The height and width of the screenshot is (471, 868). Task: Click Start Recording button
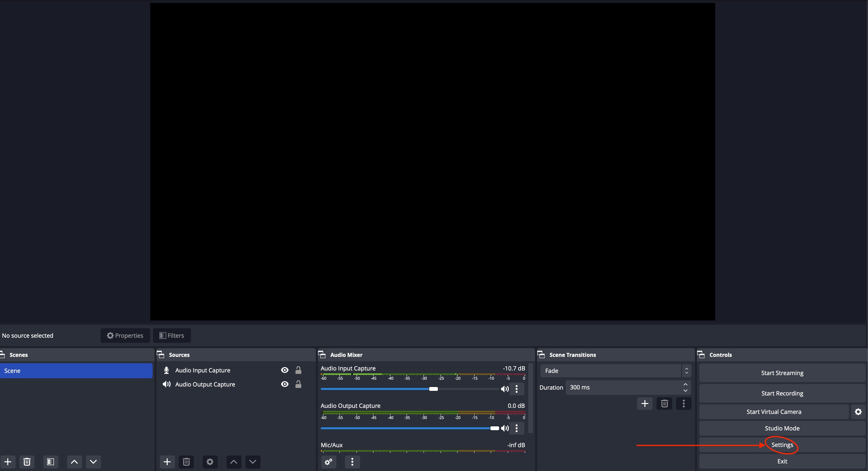[782, 393]
